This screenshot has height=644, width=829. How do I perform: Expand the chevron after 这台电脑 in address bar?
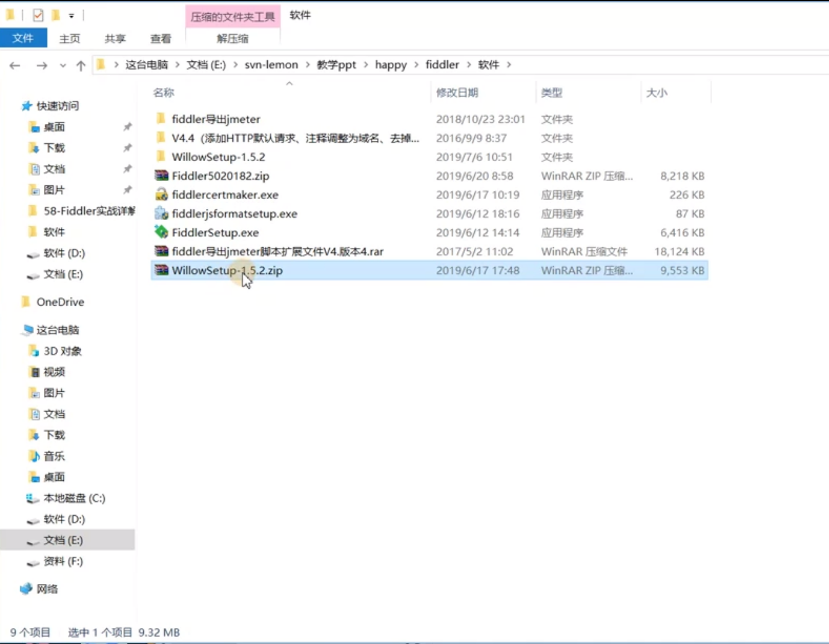click(x=177, y=65)
